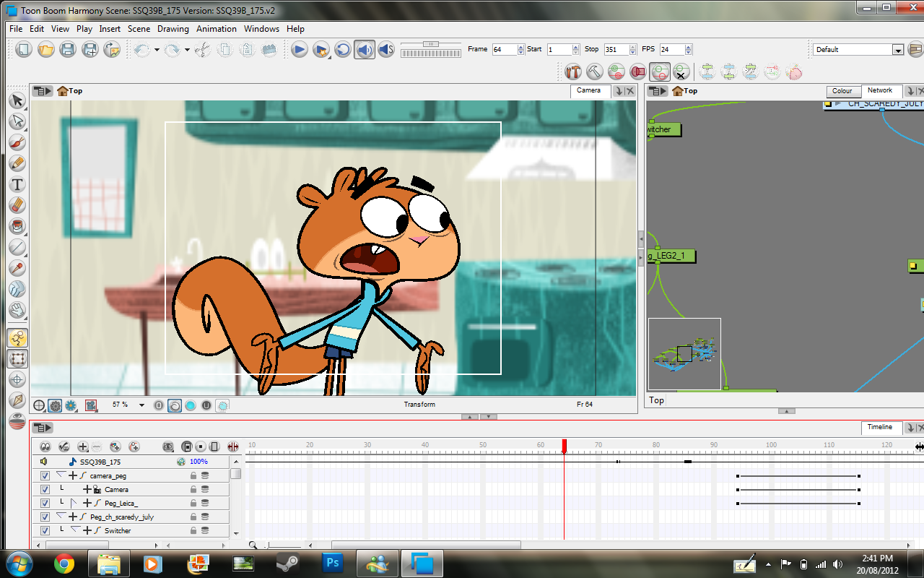Viewport: 924px width, 578px height.
Task: Uncheck the Peg_ch_scaredy_july layer checkbox
Action: pos(45,517)
